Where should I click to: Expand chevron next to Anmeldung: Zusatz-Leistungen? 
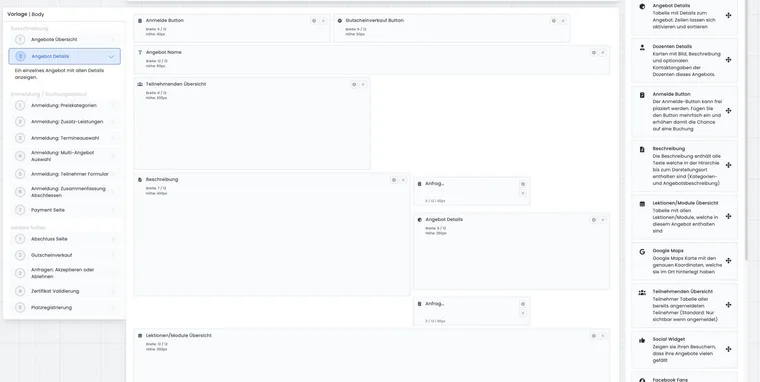click(x=112, y=122)
